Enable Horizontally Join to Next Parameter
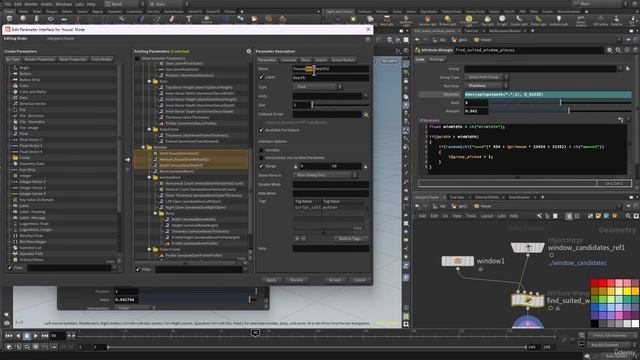Screen dimensions: 640x360 pyautogui.click(x=261, y=158)
